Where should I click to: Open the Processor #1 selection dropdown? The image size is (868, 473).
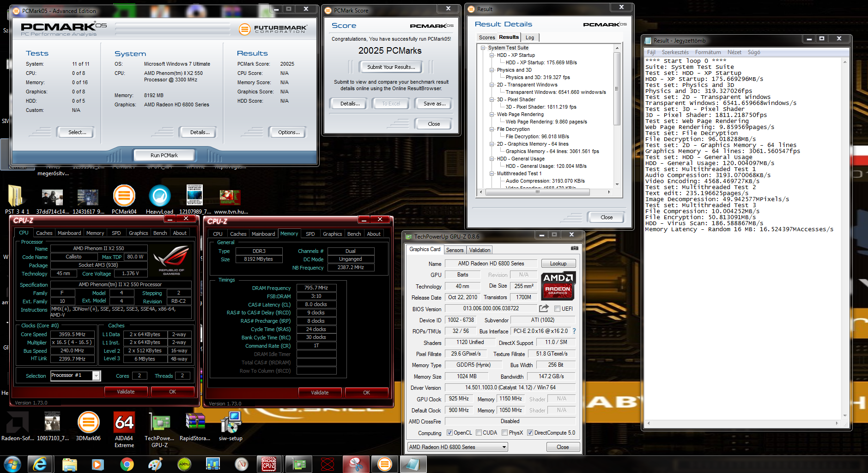point(75,375)
